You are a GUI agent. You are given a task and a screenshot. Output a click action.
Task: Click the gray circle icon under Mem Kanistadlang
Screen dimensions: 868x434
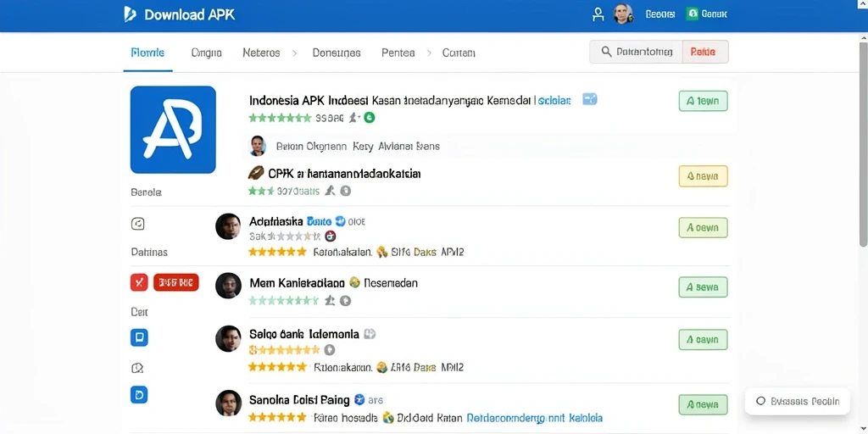pos(346,301)
